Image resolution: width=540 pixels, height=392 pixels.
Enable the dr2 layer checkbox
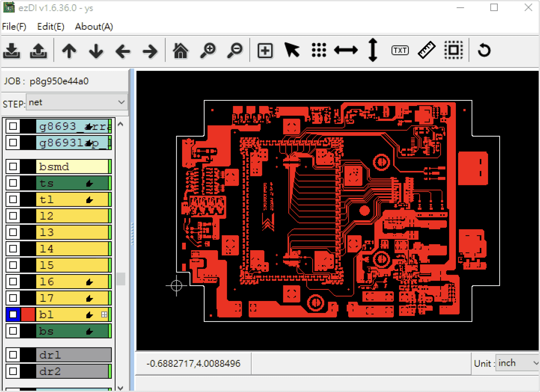click(x=13, y=371)
